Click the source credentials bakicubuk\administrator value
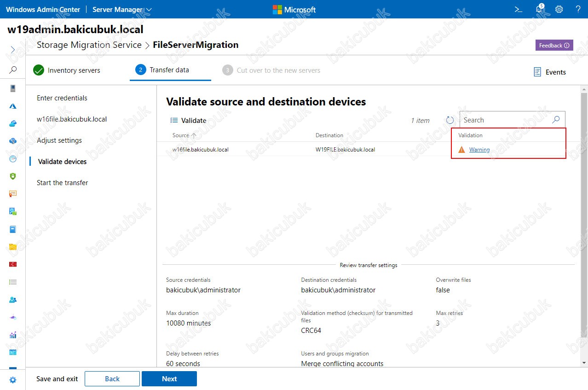 tap(203, 290)
